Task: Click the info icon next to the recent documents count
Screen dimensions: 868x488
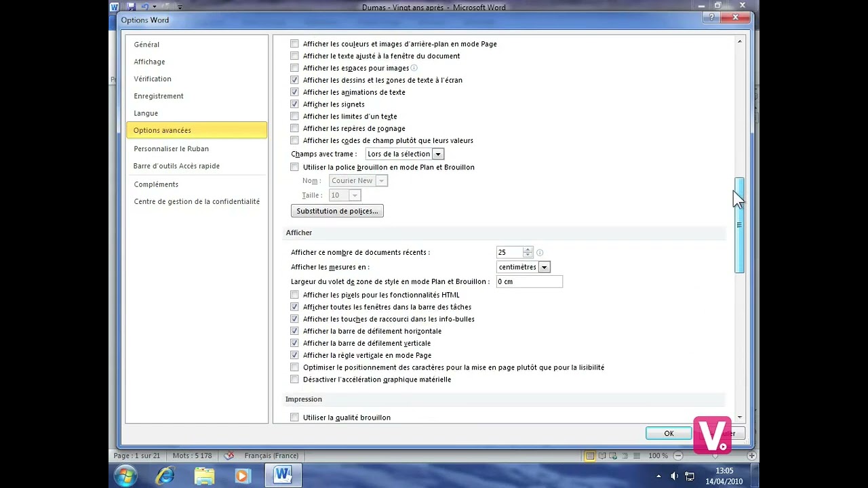Action: [540, 253]
